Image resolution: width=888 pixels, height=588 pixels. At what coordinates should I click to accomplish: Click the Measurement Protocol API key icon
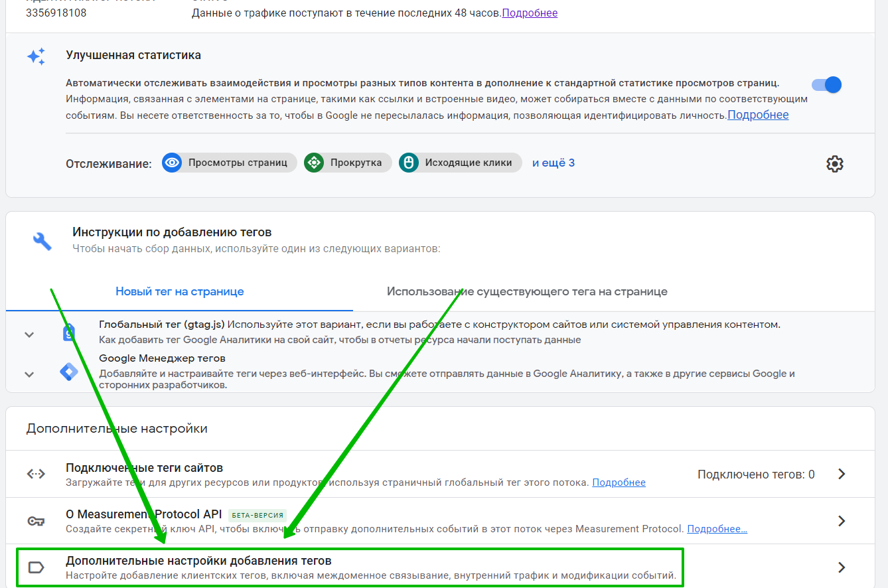click(36, 521)
